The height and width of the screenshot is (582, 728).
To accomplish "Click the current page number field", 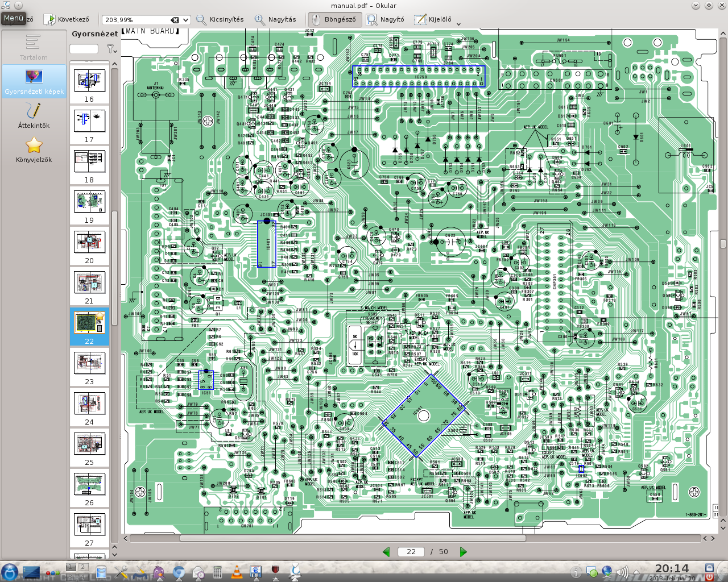I will click(x=411, y=551).
